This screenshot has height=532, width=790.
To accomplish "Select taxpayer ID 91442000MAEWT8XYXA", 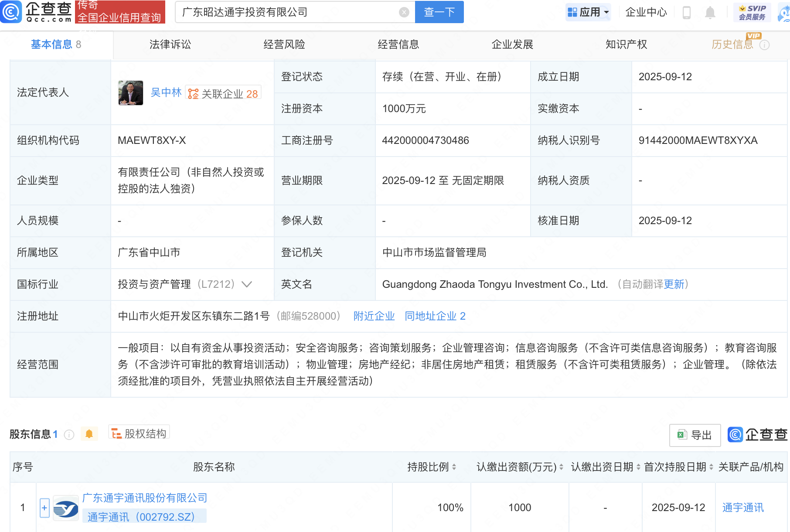I will pos(698,140).
